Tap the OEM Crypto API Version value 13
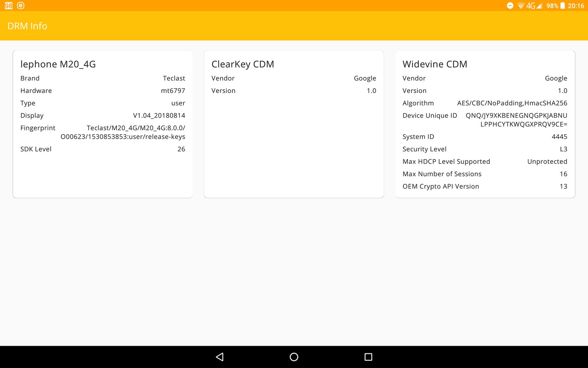The height and width of the screenshot is (368, 588). (564, 186)
